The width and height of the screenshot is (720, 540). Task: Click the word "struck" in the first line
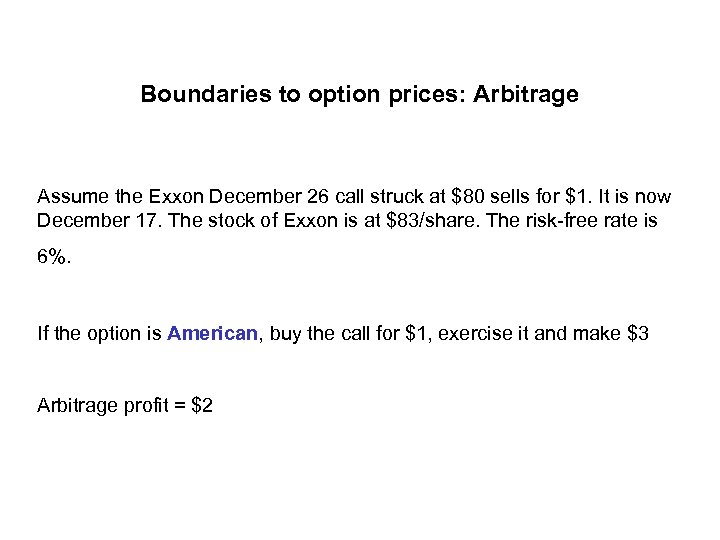coord(379,197)
